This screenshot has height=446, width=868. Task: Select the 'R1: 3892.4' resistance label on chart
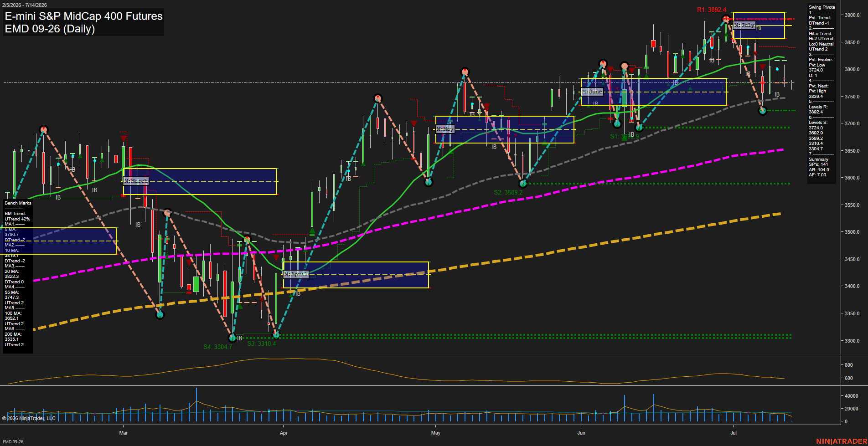(x=712, y=10)
